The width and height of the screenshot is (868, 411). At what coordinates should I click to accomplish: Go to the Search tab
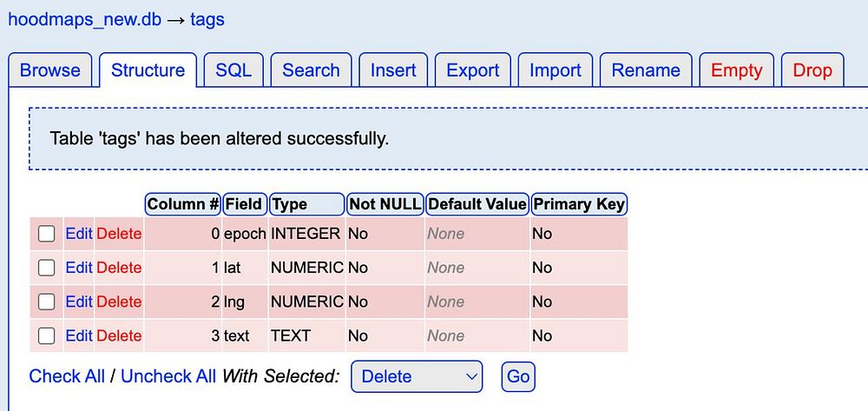click(x=311, y=70)
